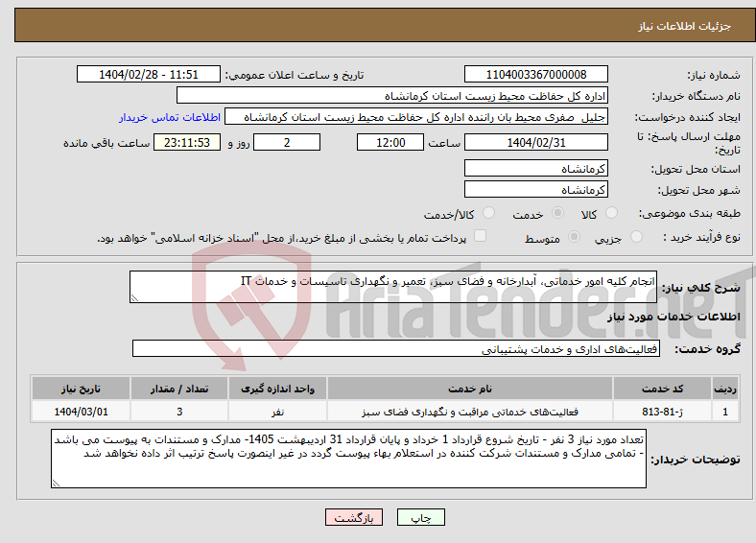Click the general description text area
756x543 pixels.
tap(393, 287)
